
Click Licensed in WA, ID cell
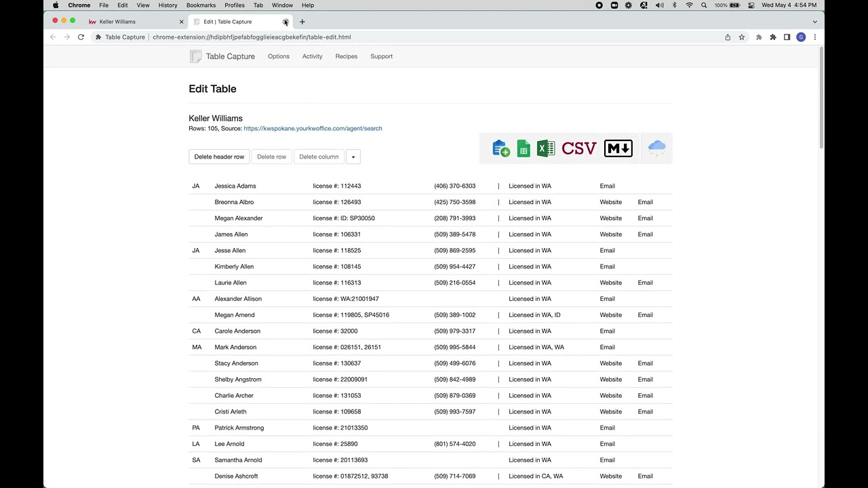pos(534,315)
